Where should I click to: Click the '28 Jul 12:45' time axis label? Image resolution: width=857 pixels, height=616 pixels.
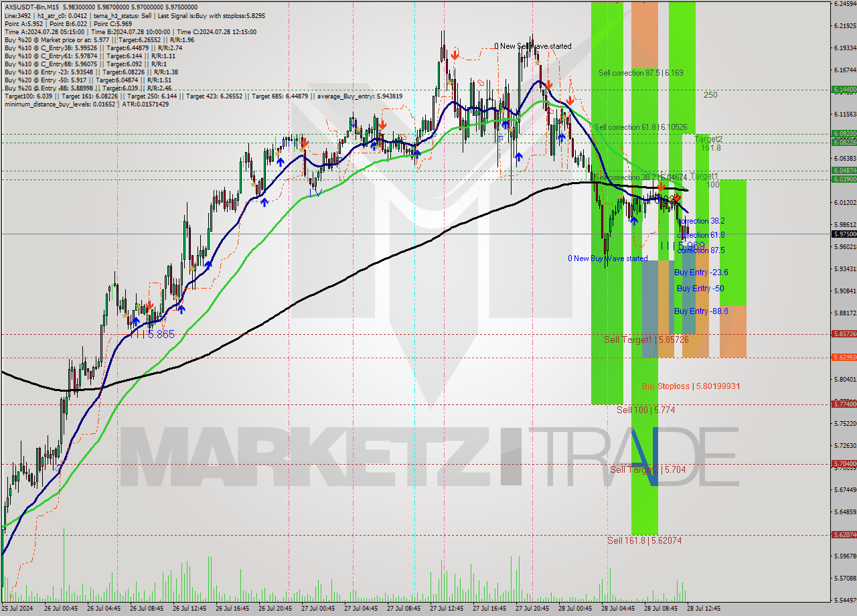704,609
